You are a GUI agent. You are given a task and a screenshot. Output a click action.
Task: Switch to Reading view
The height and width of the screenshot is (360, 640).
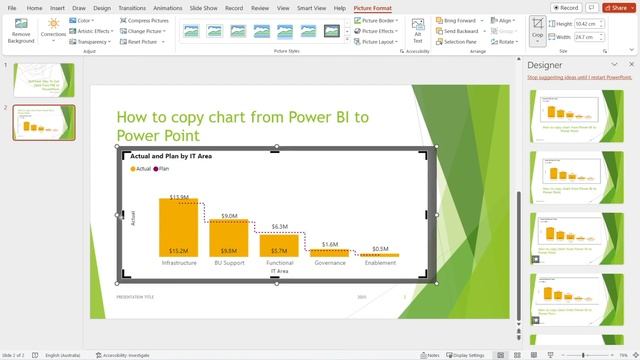point(533,355)
